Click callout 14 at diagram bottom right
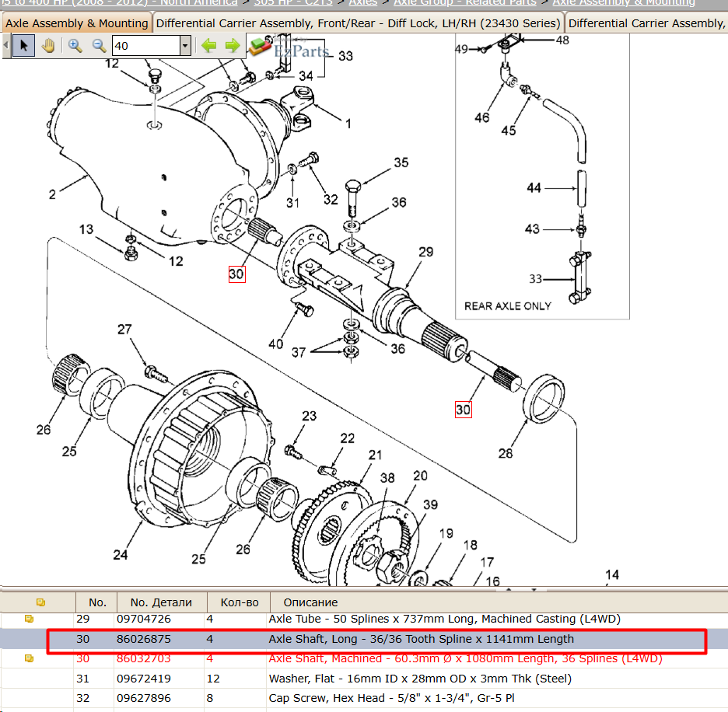The height and width of the screenshot is (712, 728). pyautogui.click(x=612, y=575)
